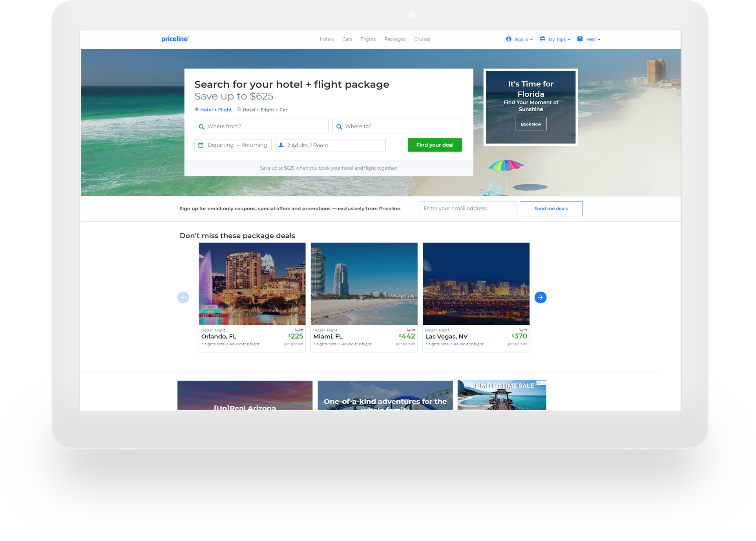This screenshot has height=541, width=756.
Task: Open the 2 Adults, 1 Room selector
Action: point(331,145)
